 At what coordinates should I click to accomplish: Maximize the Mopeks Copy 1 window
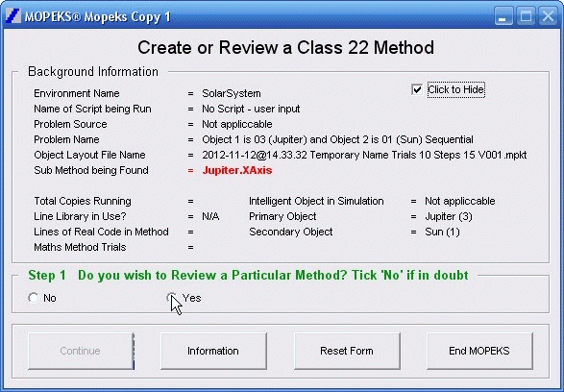coord(526,16)
